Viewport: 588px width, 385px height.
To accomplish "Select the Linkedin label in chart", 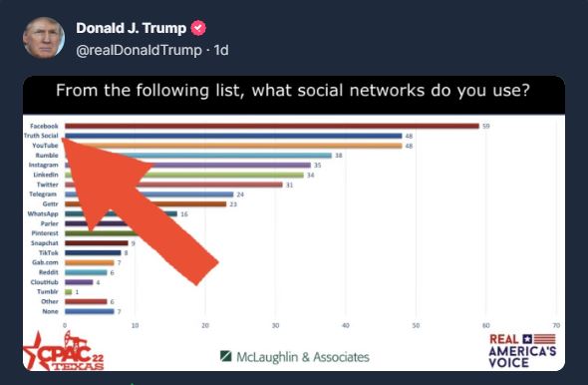I will coord(46,175).
